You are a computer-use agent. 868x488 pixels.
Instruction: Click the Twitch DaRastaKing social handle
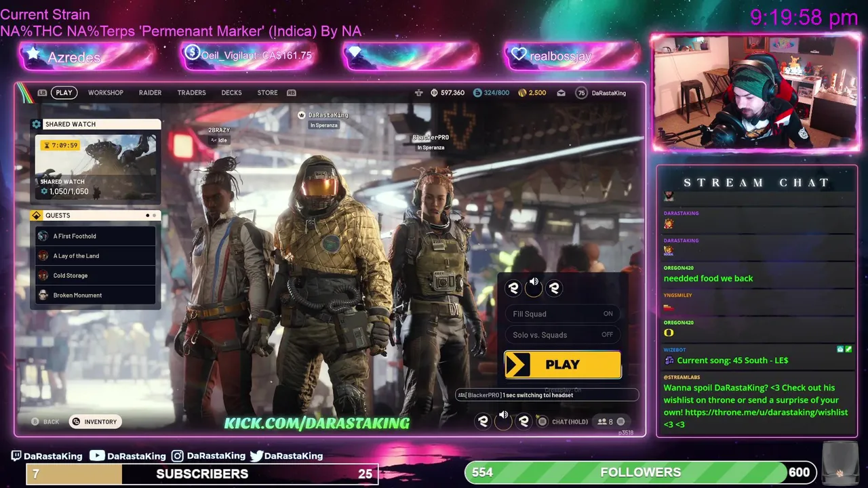coord(47,456)
